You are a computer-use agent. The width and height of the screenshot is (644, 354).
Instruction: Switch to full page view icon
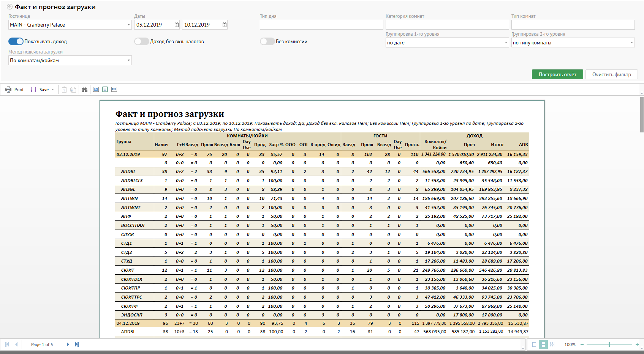[105, 90]
